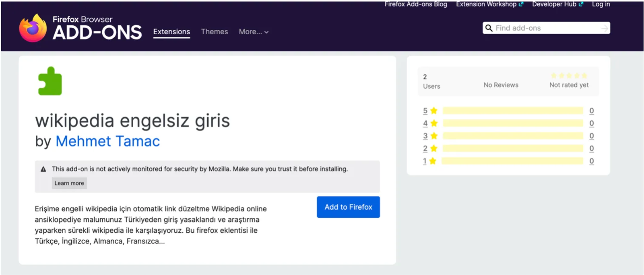The height and width of the screenshot is (275, 644).
Task: Focus the Find add-ons search field
Action: click(547, 28)
